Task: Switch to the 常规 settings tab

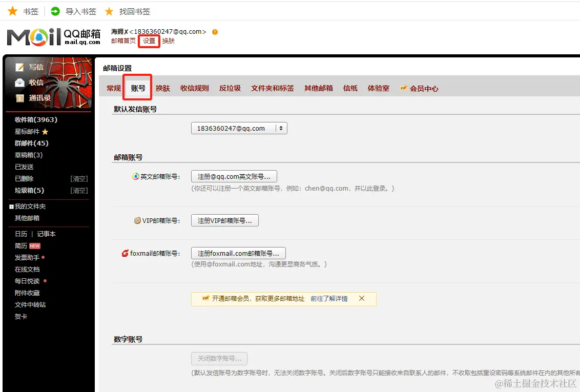Action: click(113, 88)
